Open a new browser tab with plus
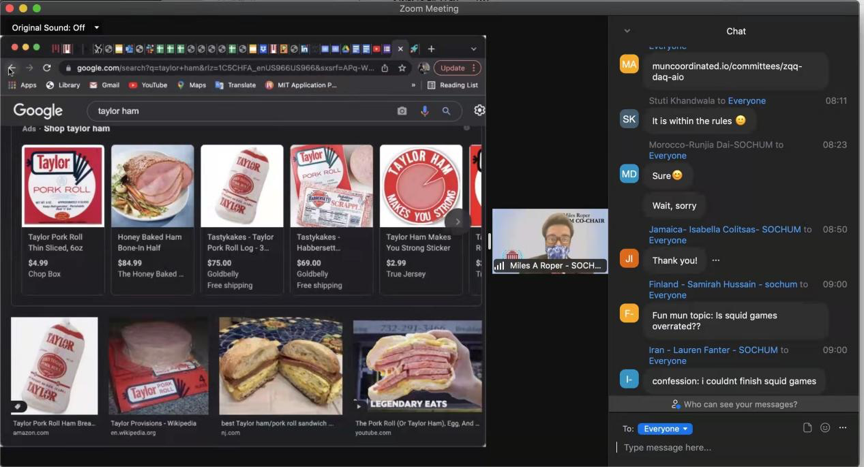The image size is (864, 467). coord(431,49)
